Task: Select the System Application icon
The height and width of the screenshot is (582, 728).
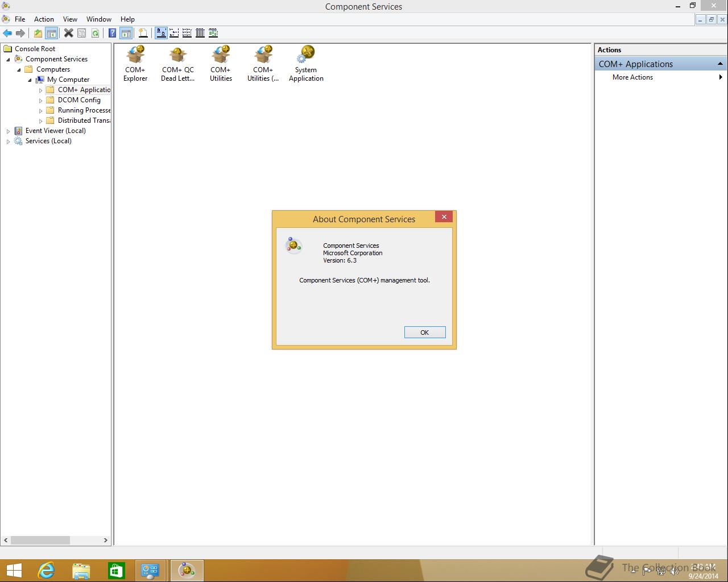Action: [306, 64]
